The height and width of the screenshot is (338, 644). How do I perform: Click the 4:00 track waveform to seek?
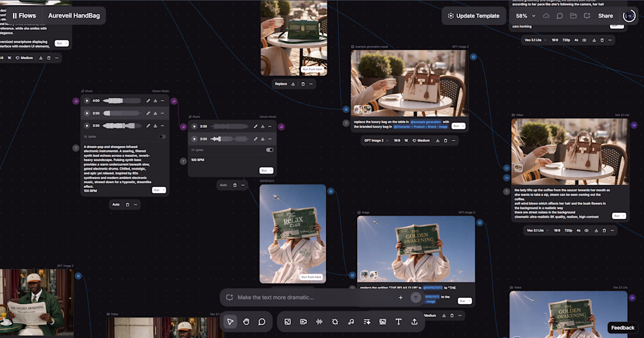[x=122, y=101]
